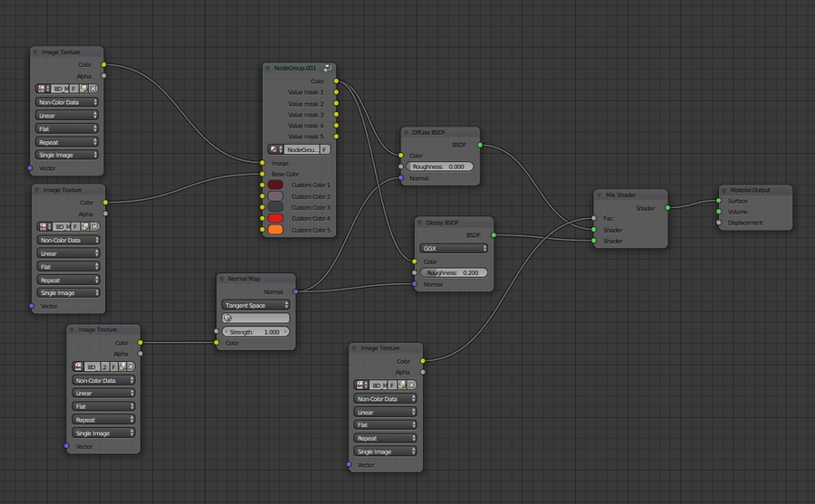Click the Material Output Surface input socket
The image size is (815, 504).
(x=719, y=201)
